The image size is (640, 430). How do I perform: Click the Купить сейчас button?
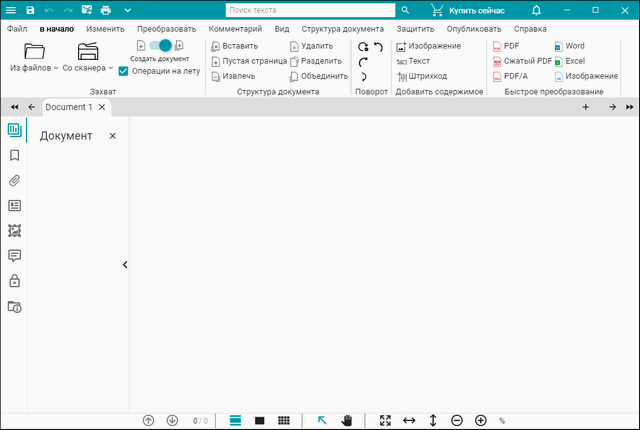(x=468, y=10)
